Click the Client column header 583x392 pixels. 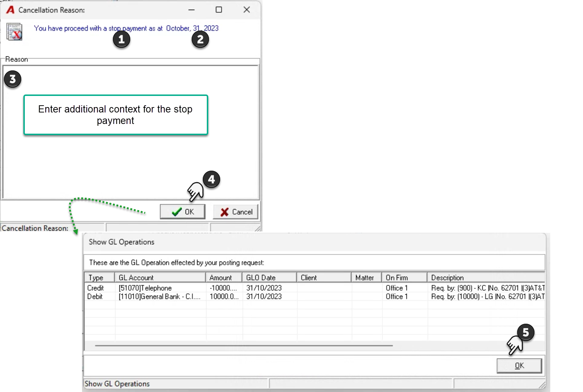point(324,277)
